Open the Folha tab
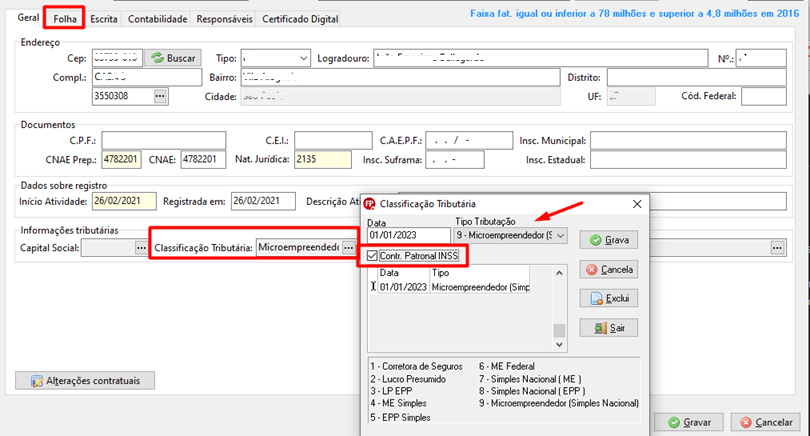810x436 pixels. coord(65,19)
